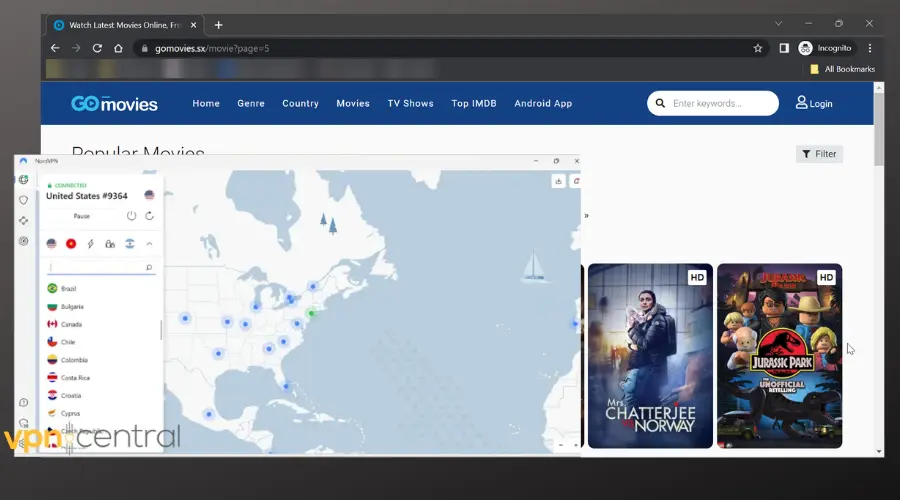
Task: Open Mrs. Chatterjee vs Norway movie poster
Action: point(650,356)
